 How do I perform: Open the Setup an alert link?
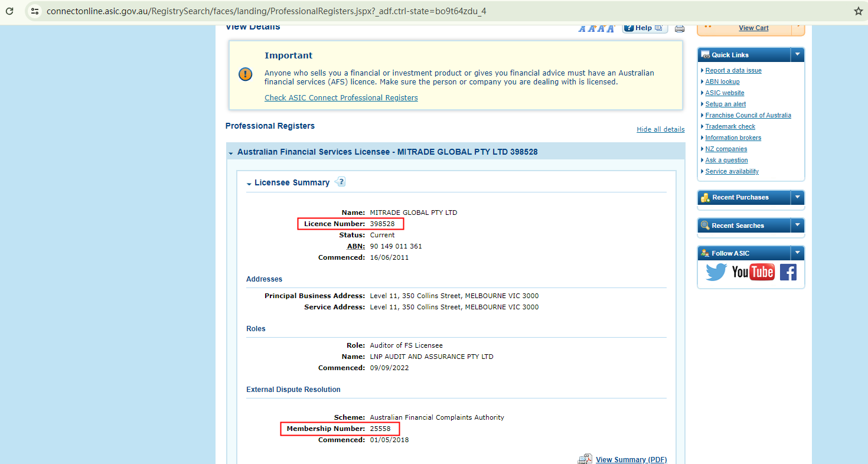pos(726,104)
